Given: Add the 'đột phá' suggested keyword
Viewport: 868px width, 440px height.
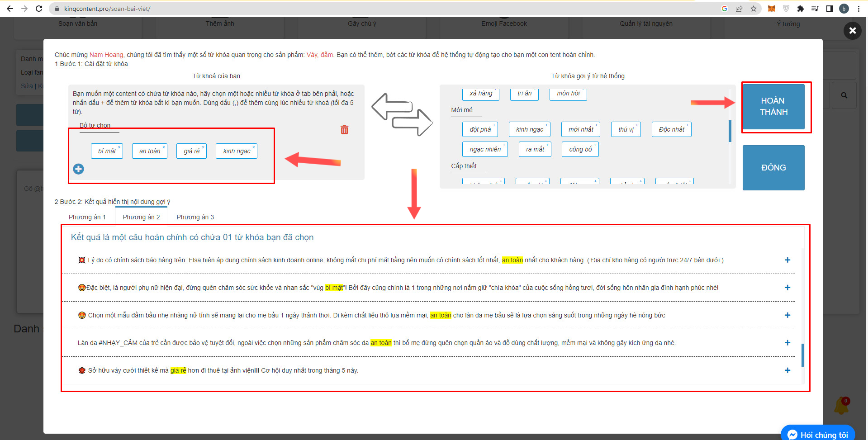Looking at the screenshot, I should (x=480, y=129).
